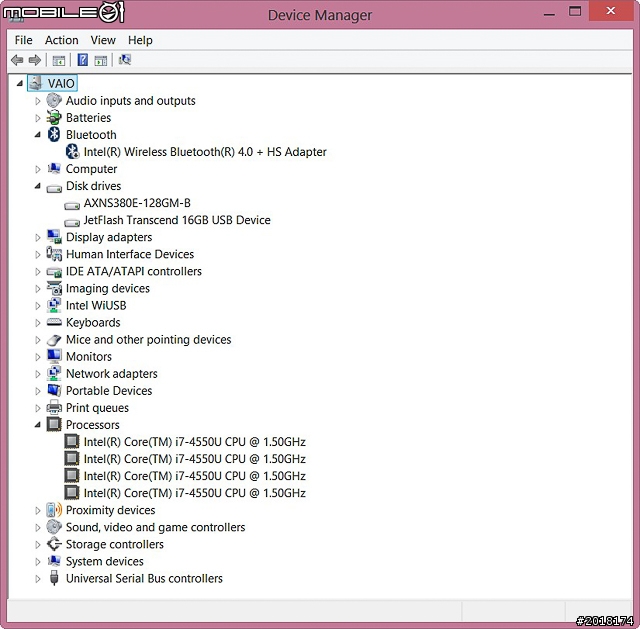Expand the System devices category
The width and height of the screenshot is (640, 629).
(x=38, y=562)
